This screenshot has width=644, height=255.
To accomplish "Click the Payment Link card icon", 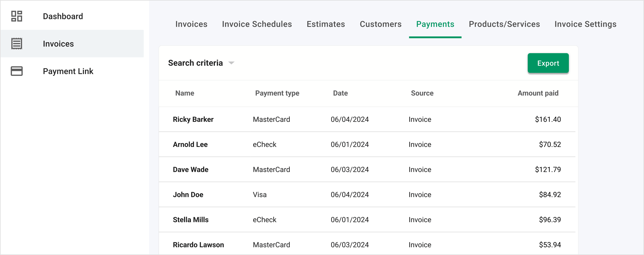I will click(17, 71).
